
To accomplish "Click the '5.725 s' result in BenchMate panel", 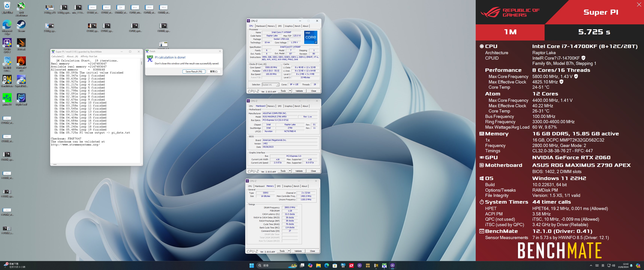I will pos(594,32).
